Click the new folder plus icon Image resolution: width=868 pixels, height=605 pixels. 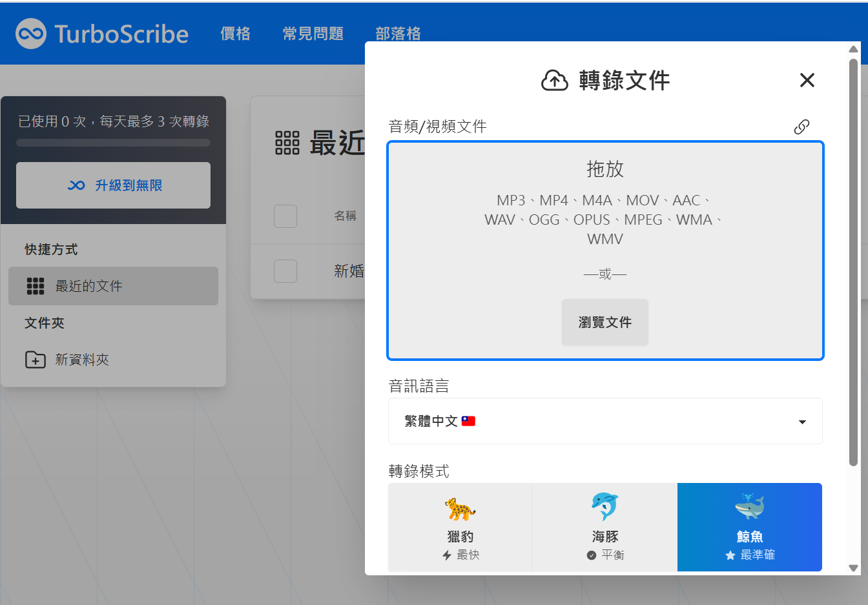tap(35, 360)
